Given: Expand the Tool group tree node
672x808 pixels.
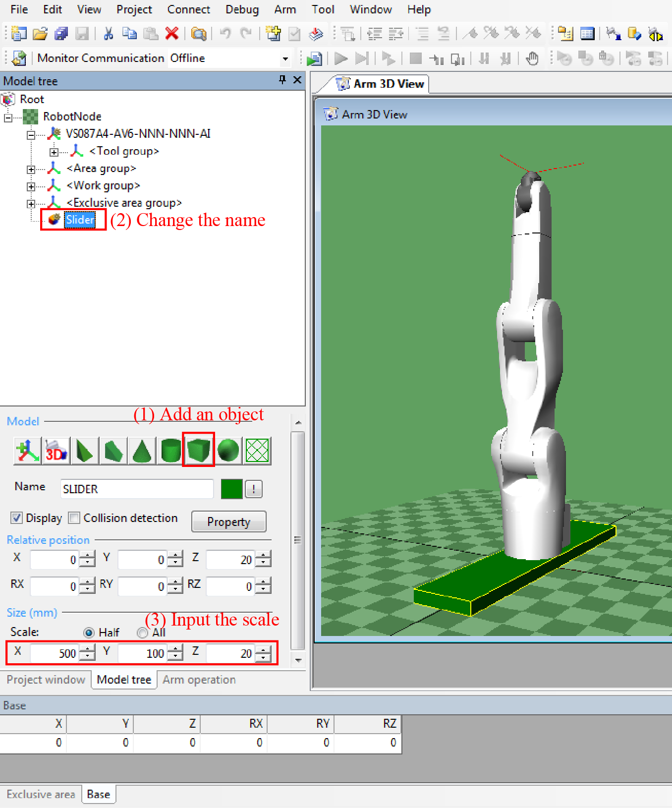Looking at the screenshot, I should coord(54,152).
